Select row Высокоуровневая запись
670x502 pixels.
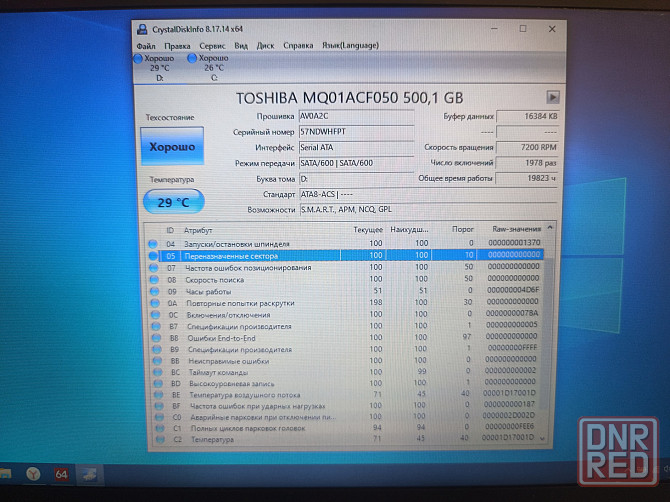pyautogui.click(x=345, y=383)
